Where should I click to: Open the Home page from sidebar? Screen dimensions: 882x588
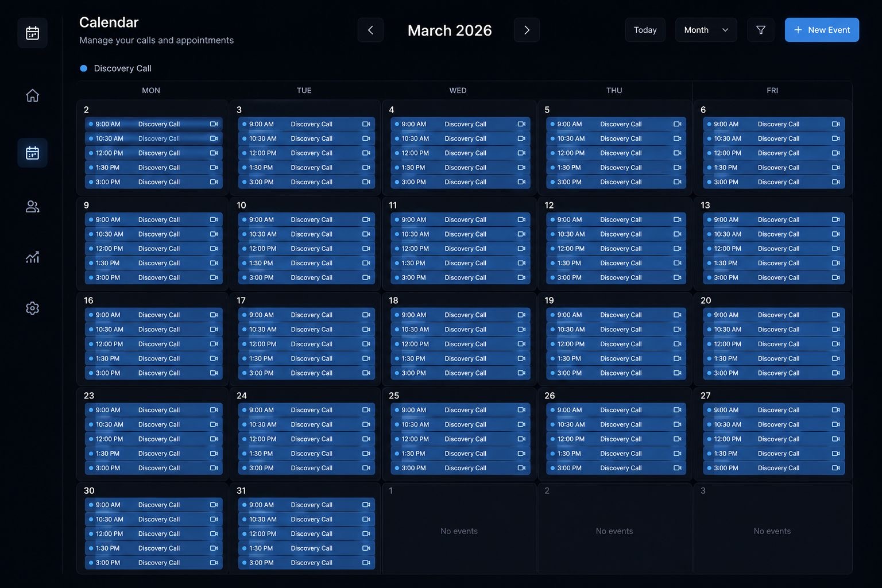pyautogui.click(x=32, y=95)
